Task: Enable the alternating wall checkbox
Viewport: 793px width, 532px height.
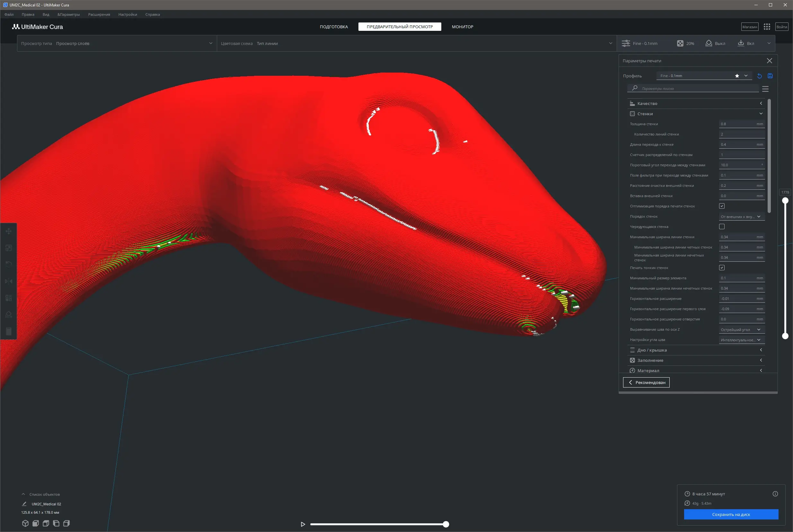Action: click(722, 227)
